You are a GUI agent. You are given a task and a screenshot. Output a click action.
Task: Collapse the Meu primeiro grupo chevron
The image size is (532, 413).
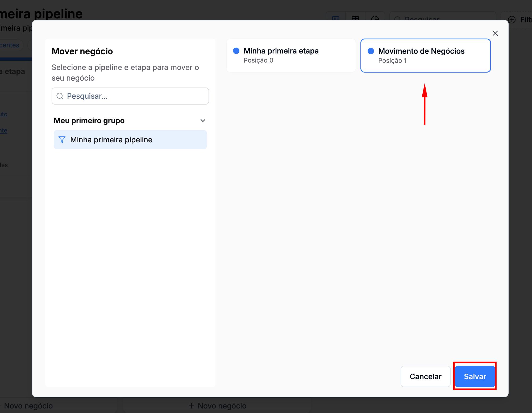coord(203,121)
